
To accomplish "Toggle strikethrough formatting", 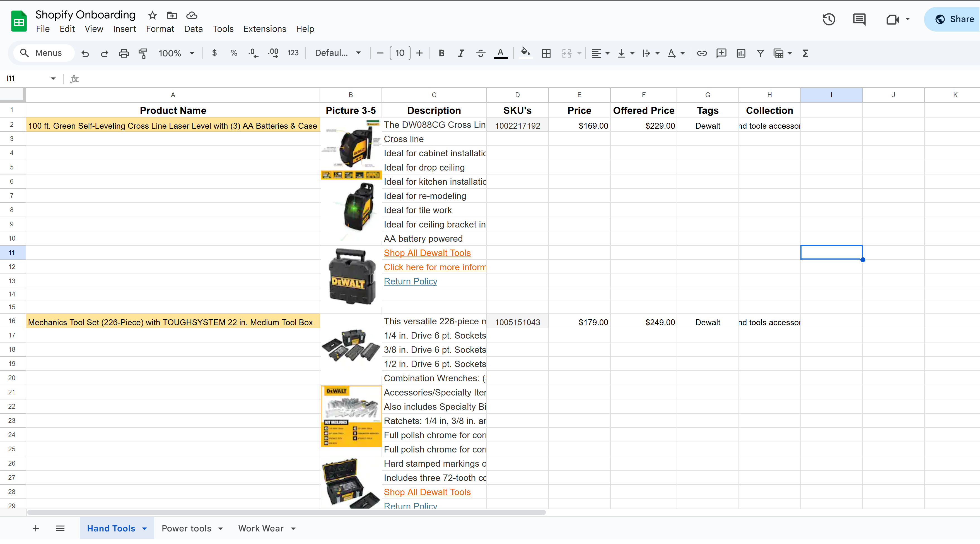I will click(x=481, y=53).
